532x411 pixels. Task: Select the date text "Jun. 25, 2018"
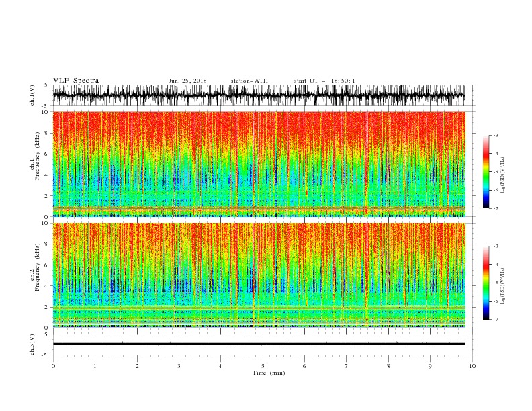pos(187,81)
